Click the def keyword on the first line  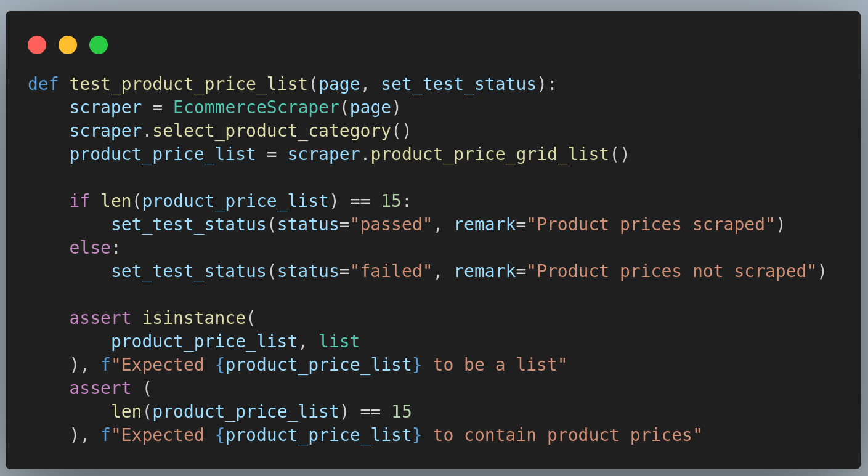(43, 84)
